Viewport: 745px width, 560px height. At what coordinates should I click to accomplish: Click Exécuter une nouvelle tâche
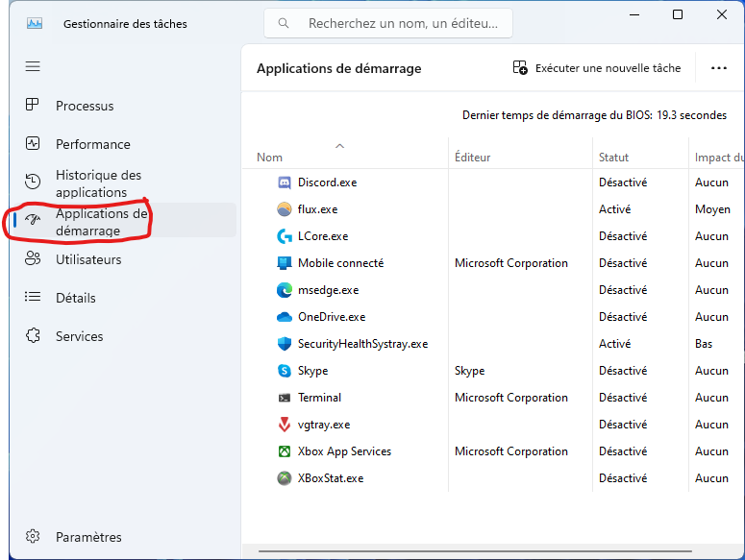pyautogui.click(x=596, y=68)
